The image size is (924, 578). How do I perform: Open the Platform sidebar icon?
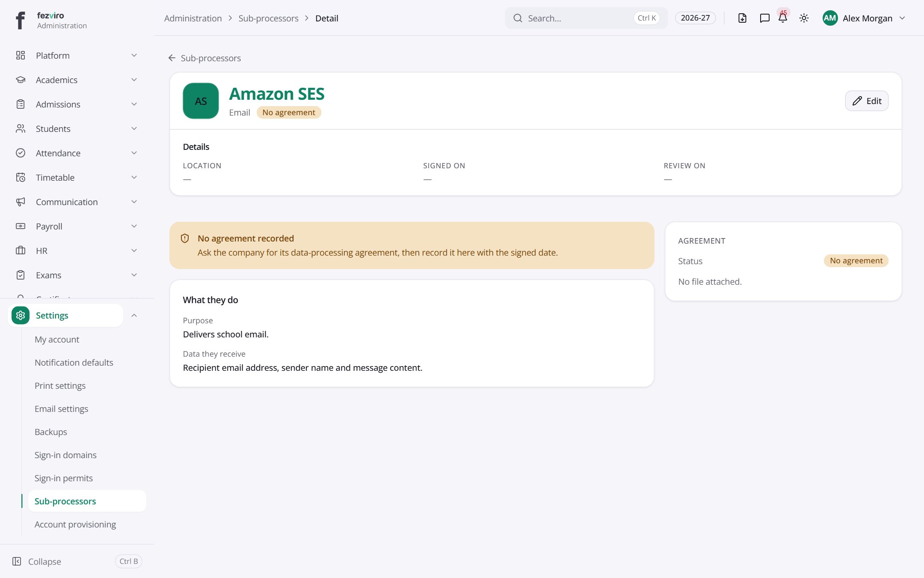tap(21, 55)
